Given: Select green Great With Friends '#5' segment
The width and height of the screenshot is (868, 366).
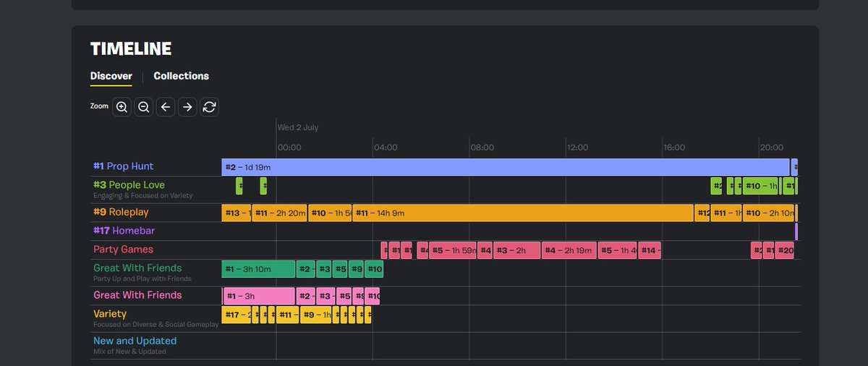Looking at the screenshot, I should tap(340, 269).
